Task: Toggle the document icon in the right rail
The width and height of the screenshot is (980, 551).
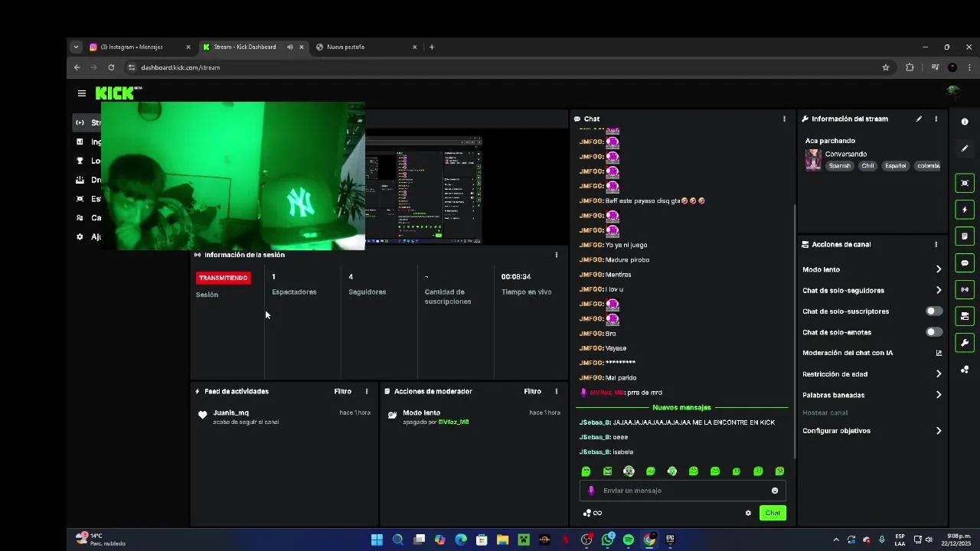Action: click(x=965, y=236)
